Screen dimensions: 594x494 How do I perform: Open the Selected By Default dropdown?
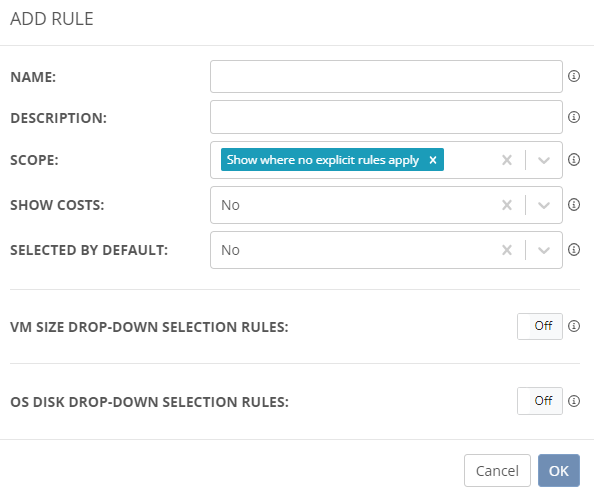coord(544,250)
